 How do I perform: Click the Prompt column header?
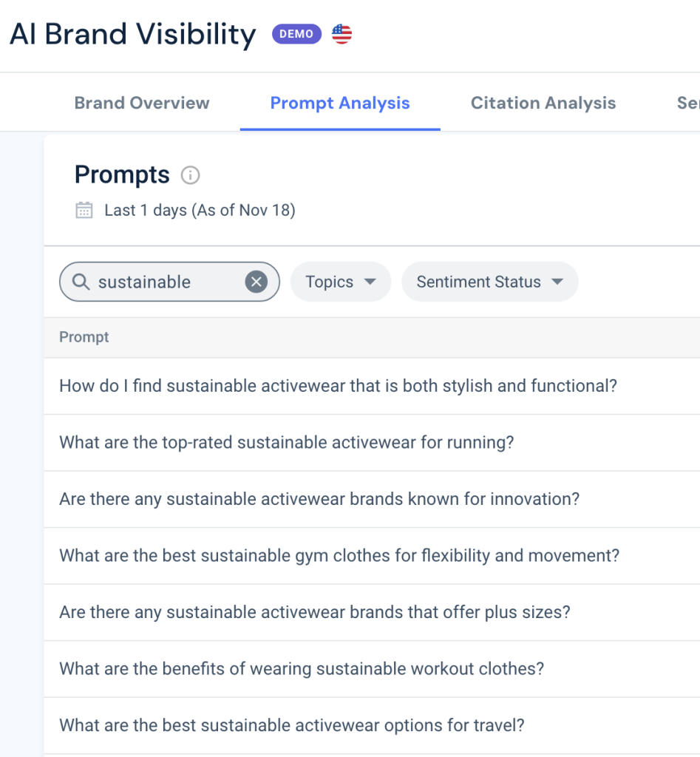tap(84, 337)
